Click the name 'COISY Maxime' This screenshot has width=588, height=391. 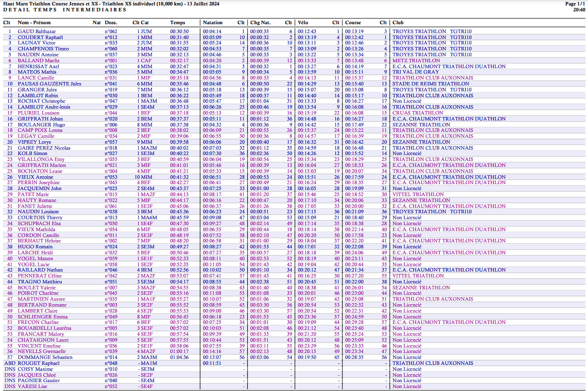tap(35, 369)
